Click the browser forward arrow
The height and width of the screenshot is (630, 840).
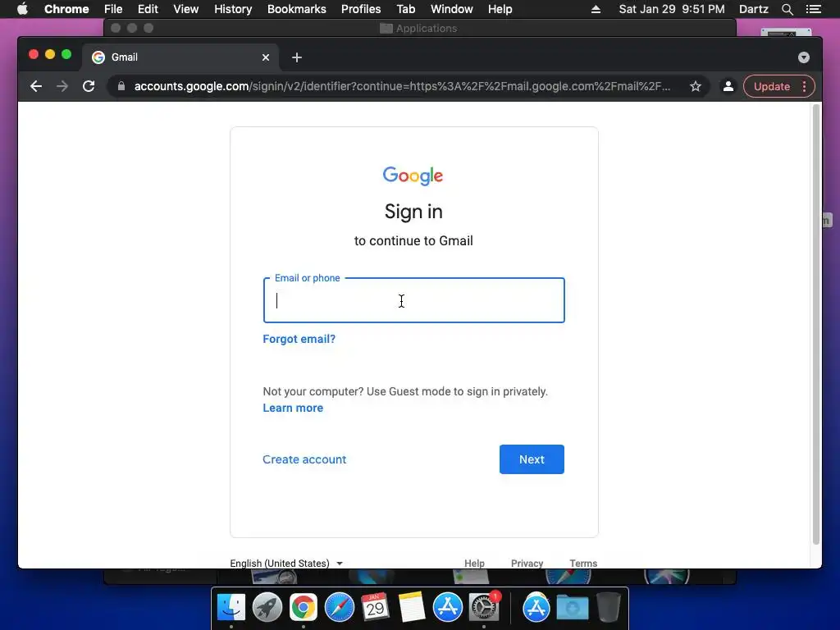pyautogui.click(x=62, y=86)
